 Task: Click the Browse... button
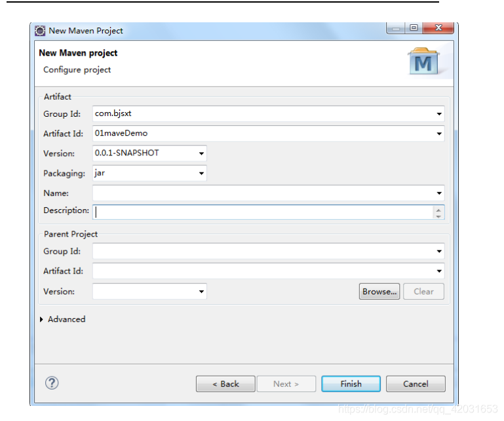point(379,291)
